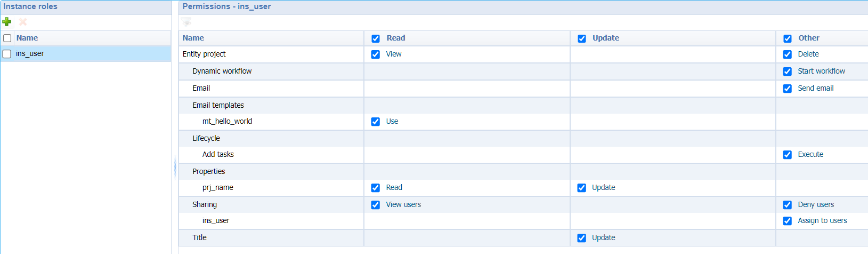Viewport: 868px width, 254px height.
Task: Uncheck Use for mt_hello_world template
Action: [376, 122]
